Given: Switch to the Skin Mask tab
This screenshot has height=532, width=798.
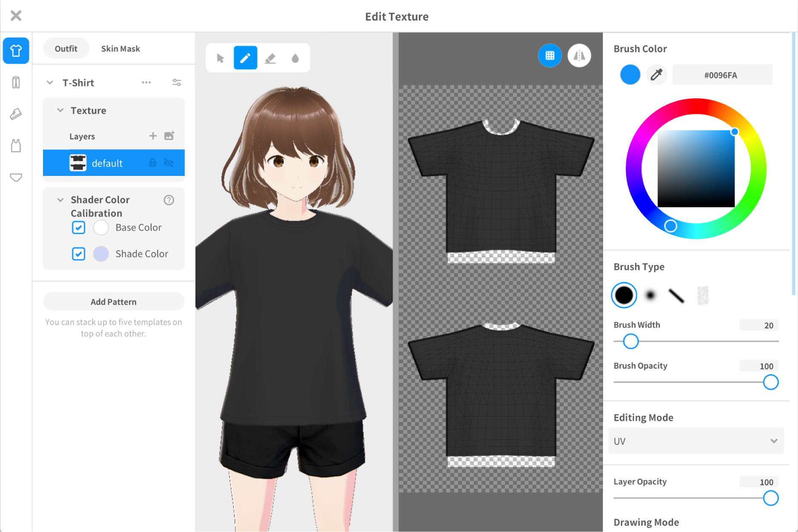Looking at the screenshot, I should [x=121, y=49].
